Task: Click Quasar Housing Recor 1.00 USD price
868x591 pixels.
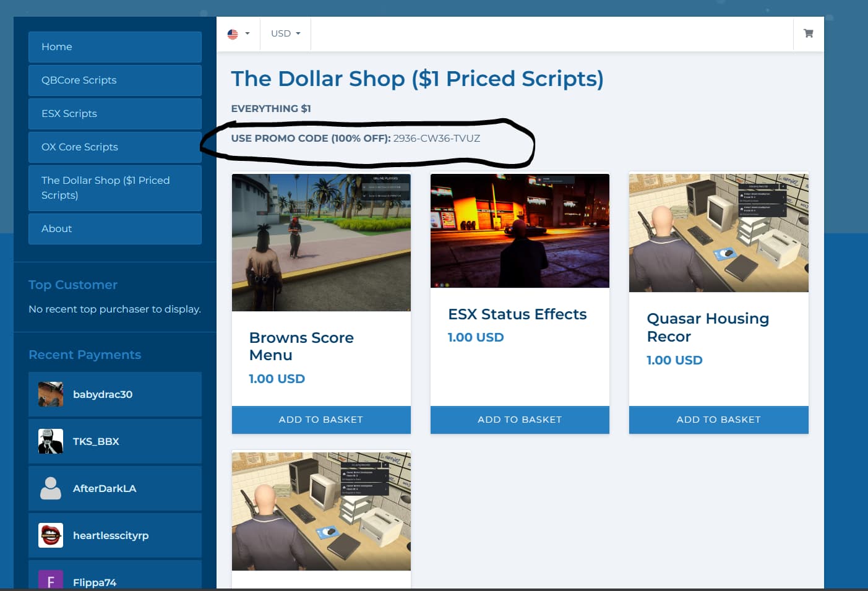Action: 674,360
